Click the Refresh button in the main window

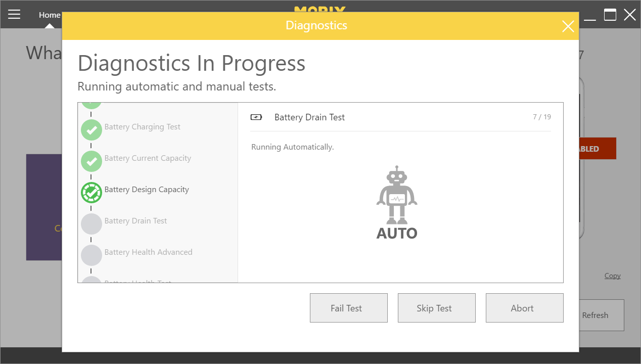click(602, 315)
